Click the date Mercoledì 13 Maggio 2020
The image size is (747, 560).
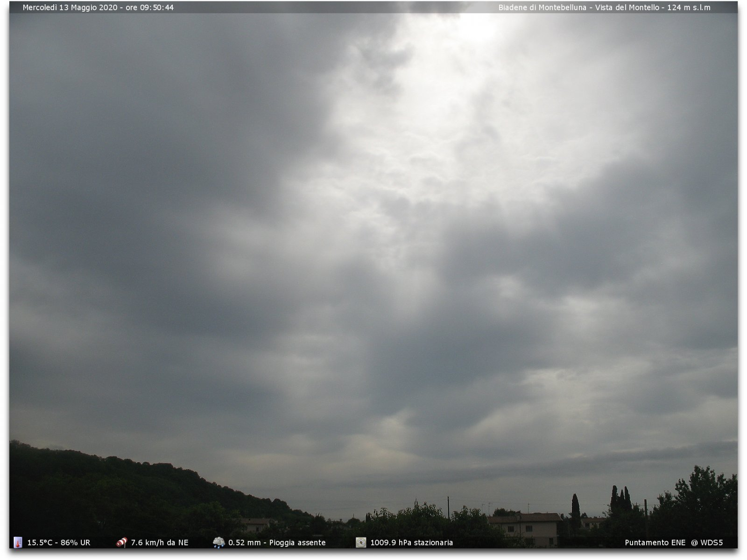(x=70, y=7)
